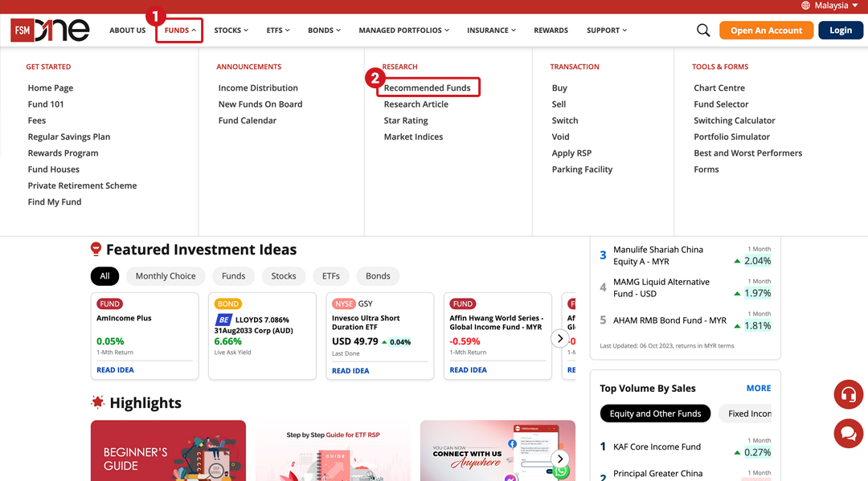868x481 pixels.
Task: Click the globe icon beside Malaysia
Action: (805, 6)
